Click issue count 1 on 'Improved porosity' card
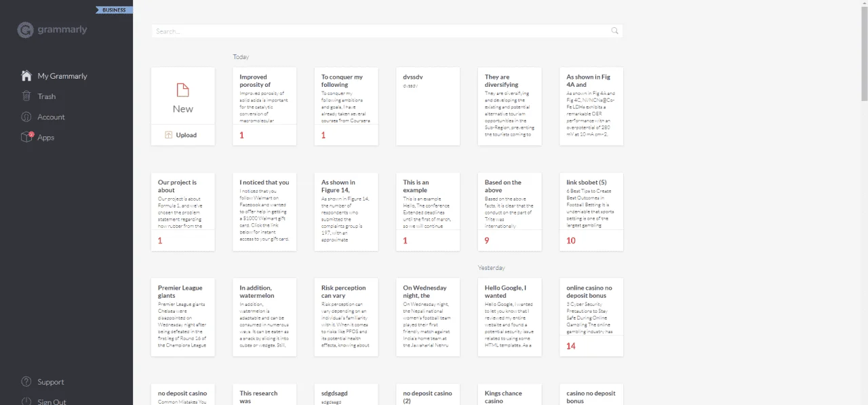The width and height of the screenshot is (868, 405). pos(241,135)
